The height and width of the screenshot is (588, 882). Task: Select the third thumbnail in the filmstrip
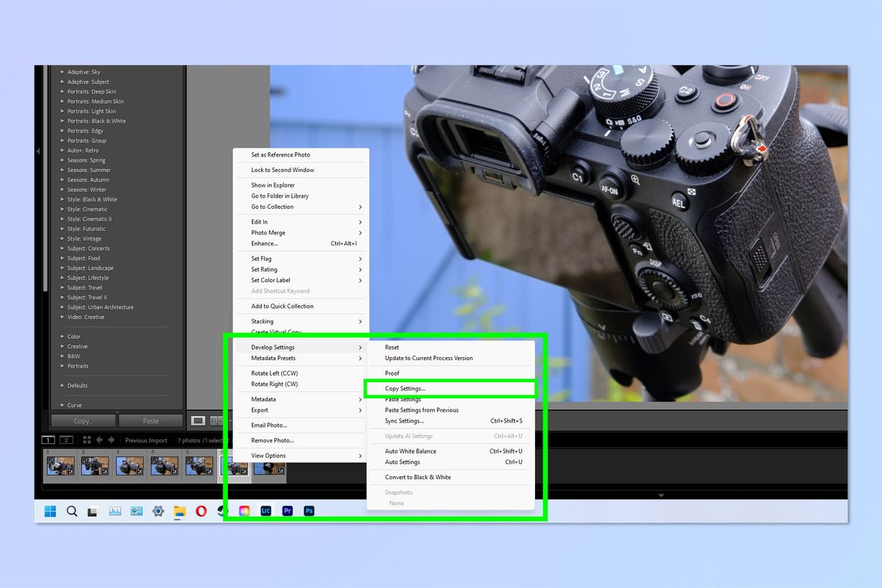pos(130,467)
